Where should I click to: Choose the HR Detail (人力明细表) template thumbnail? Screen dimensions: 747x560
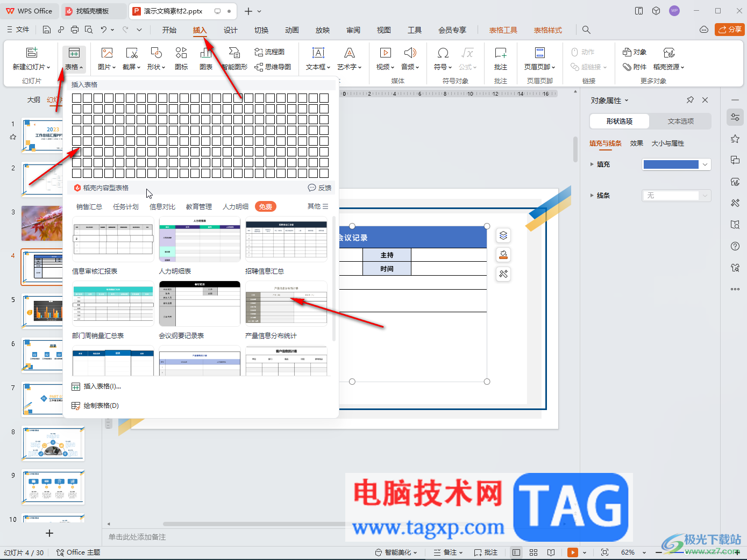pos(200,239)
